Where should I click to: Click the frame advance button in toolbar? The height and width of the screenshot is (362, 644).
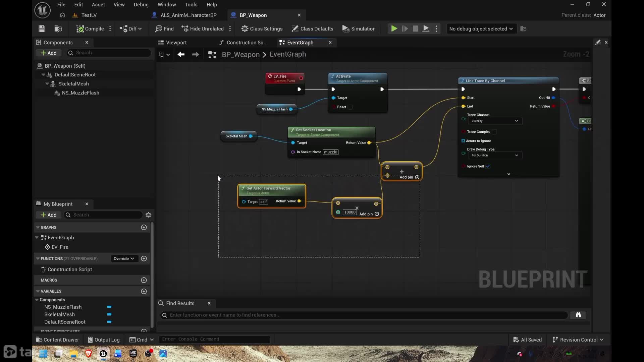coord(405,29)
